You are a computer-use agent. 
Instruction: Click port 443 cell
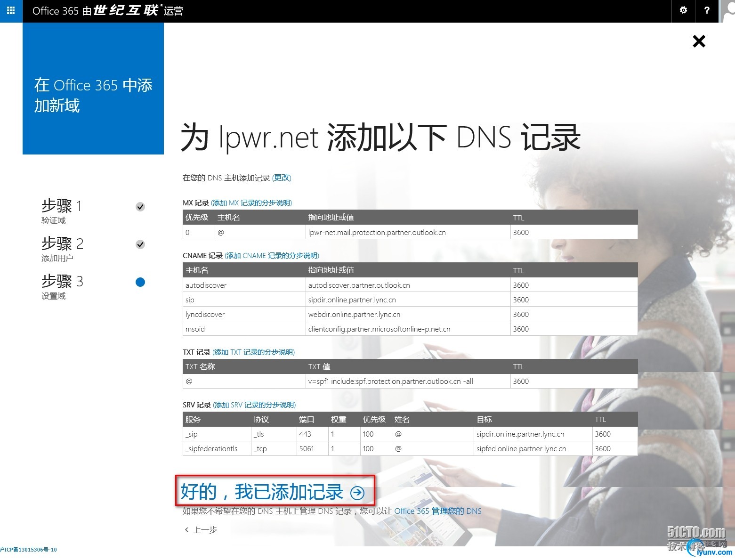312,434
